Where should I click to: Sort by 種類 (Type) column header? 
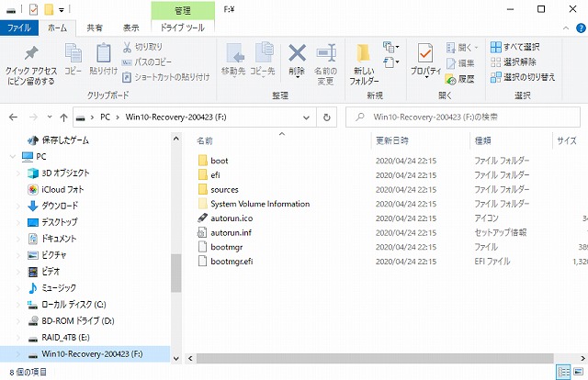pos(482,141)
